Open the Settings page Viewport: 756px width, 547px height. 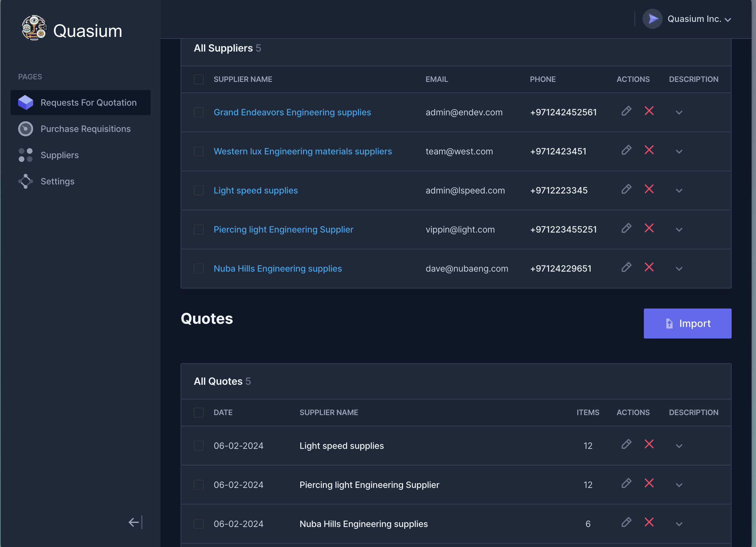(x=81, y=181)
